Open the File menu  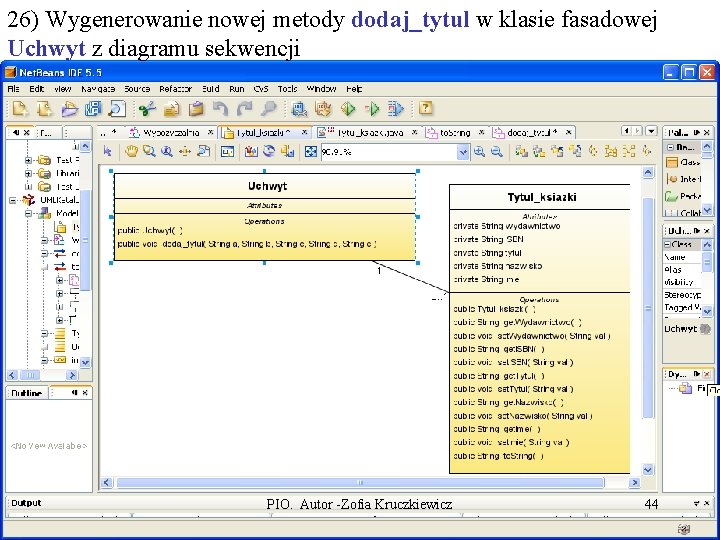pyautogui.click(x=13, y=89)
